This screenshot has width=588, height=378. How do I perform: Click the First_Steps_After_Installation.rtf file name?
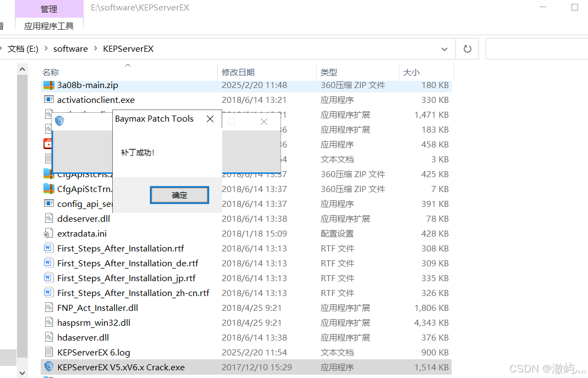[x=121, y=248]
